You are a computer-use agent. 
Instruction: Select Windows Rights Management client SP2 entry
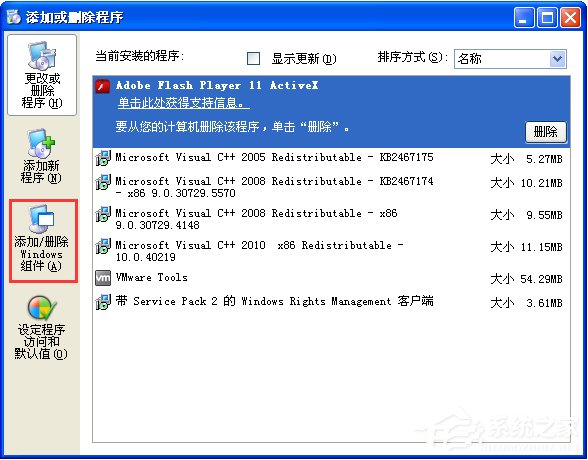(x=332, y=302)
